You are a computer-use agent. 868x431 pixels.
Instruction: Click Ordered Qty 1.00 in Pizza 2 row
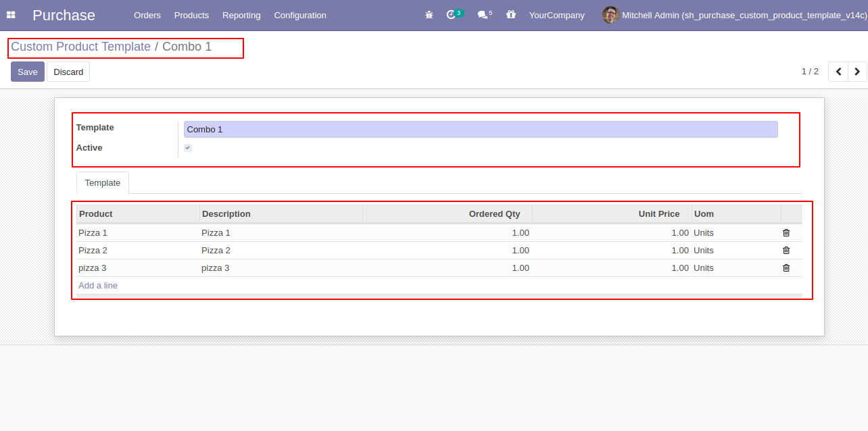click(520, 250)
